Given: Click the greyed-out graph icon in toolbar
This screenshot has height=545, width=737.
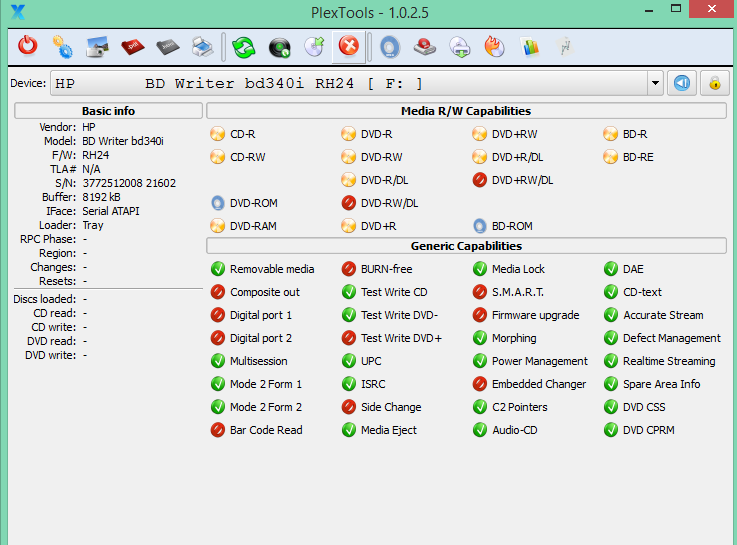Looking at the screenshot, I should [x=565, y=47].
